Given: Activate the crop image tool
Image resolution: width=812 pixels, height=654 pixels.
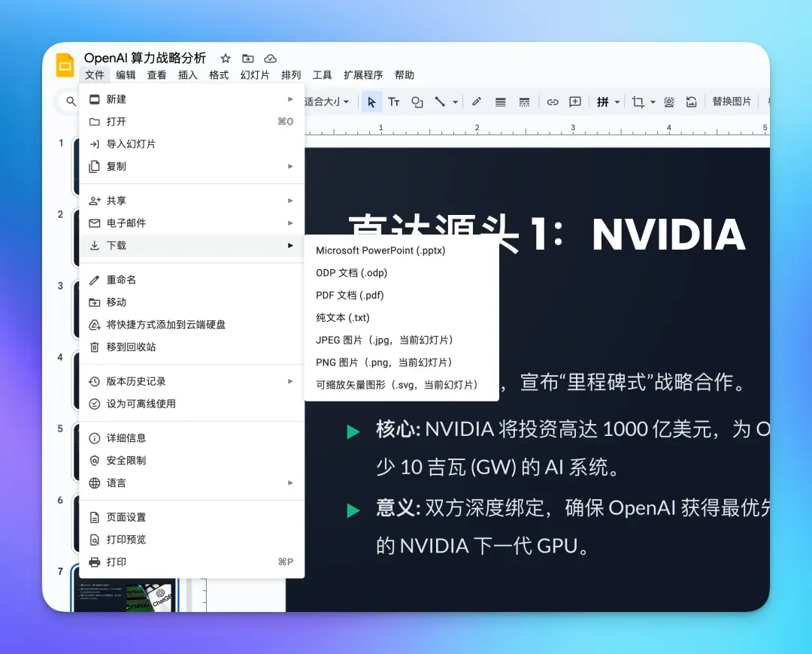Looking at the screenshot, I should (640, 101).
